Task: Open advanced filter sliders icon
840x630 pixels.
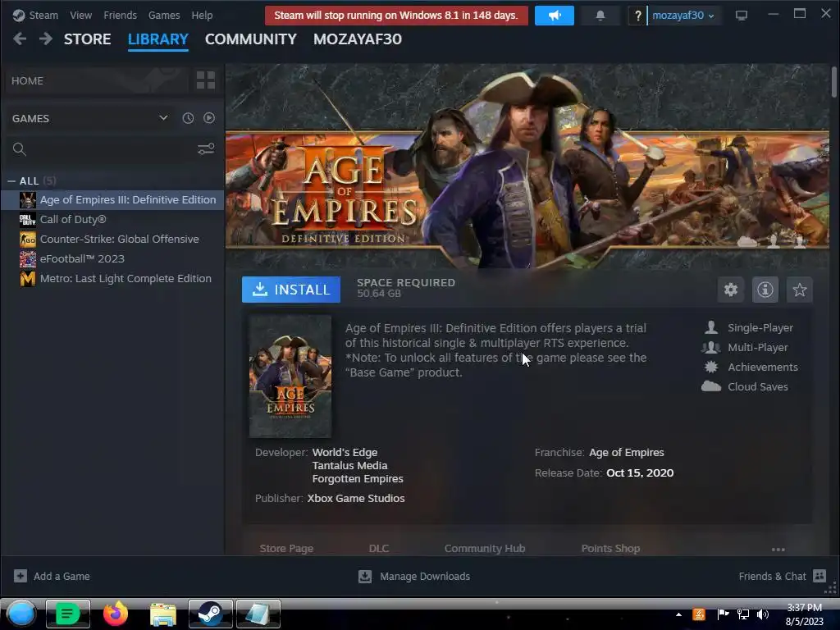Action: coord(206,149)
